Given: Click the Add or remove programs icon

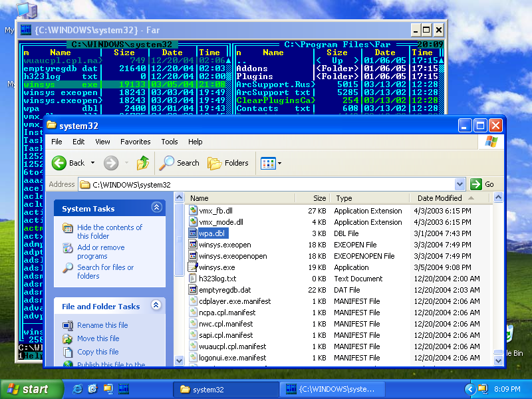Looking at the screenshot, I should point(68,248).
